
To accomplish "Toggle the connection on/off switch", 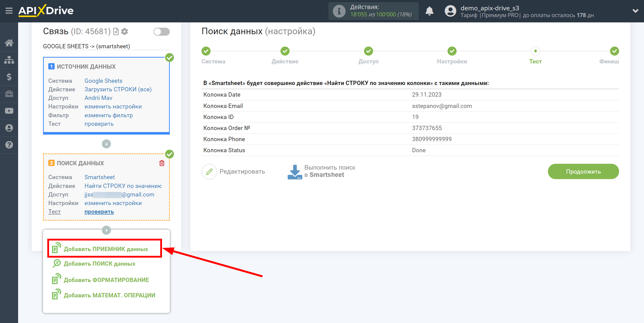I will pyautogui.click(x=162, y=32).
